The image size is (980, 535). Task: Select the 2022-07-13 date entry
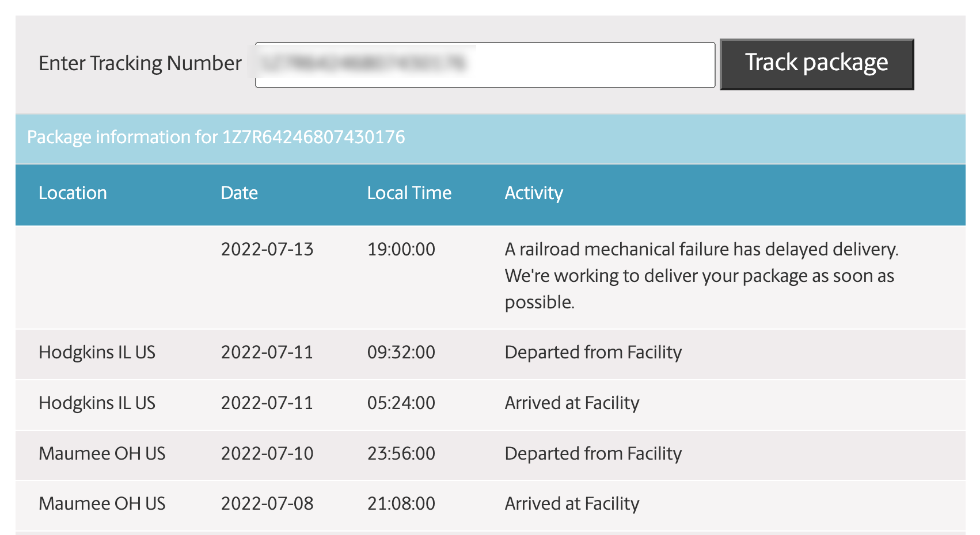(267, 250)
